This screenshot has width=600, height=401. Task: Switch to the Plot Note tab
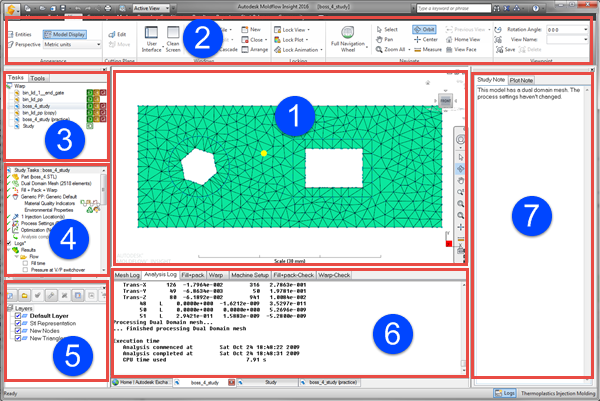(x=521, y=80)
